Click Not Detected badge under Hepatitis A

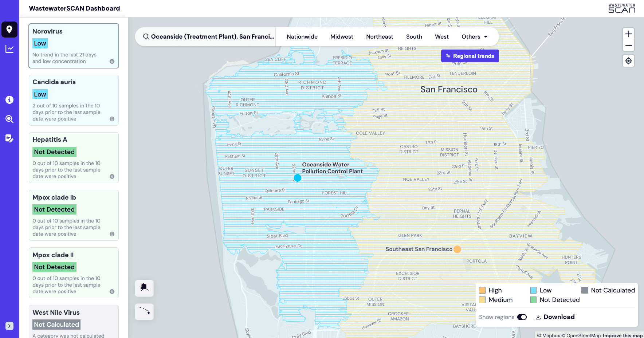point(54,152)
